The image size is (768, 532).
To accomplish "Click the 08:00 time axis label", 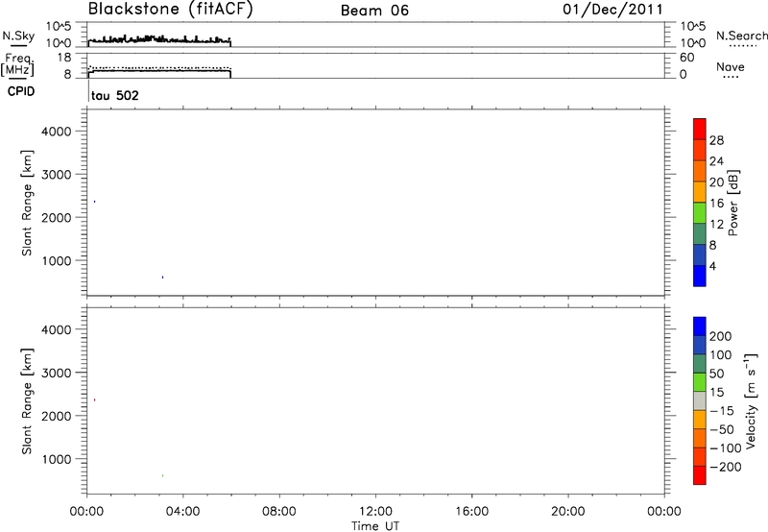I will (x=278, y=512).
